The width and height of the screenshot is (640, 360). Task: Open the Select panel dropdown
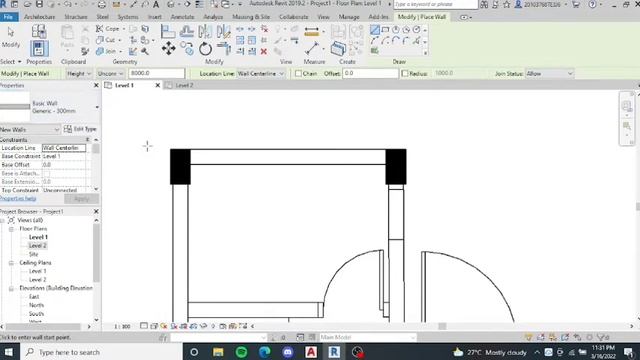tap(11, 62)
